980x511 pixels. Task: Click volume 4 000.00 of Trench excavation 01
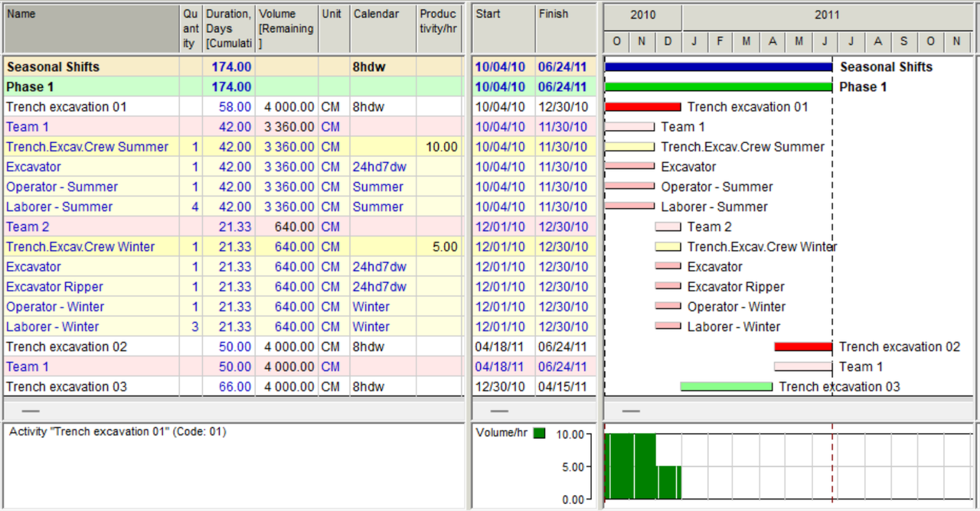[289, 107]
